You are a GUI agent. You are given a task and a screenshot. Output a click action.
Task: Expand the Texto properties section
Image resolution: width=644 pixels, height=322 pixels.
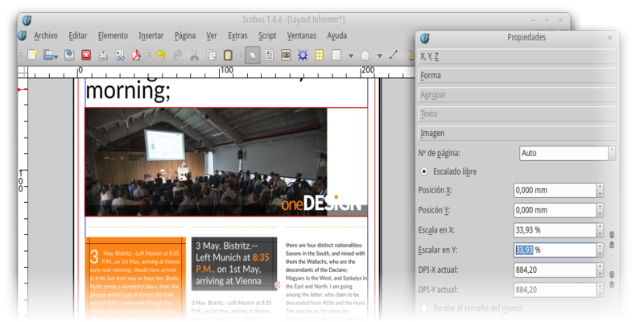[x=517, y=114]
